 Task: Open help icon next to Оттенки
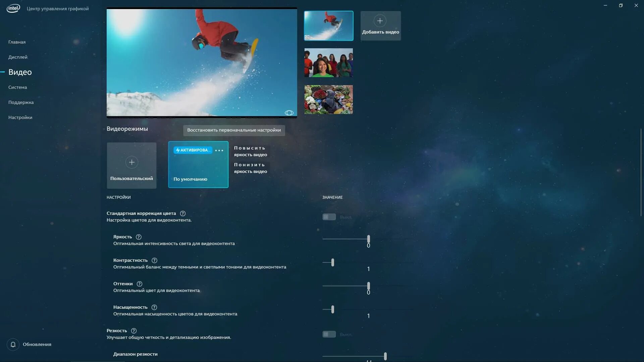click(140, 284)
